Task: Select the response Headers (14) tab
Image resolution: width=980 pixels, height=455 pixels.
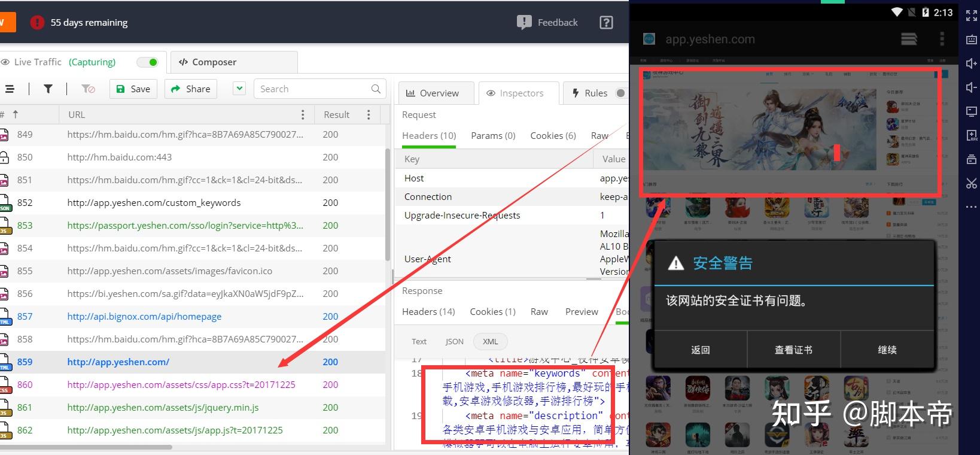Action: tap(428, 312)
